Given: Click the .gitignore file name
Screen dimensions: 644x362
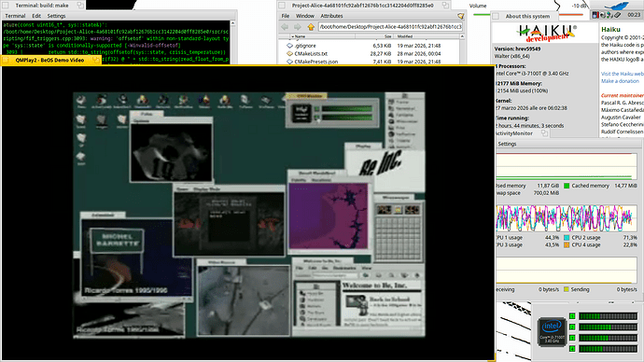Looking at the screenshot, I should coord(305,46).
